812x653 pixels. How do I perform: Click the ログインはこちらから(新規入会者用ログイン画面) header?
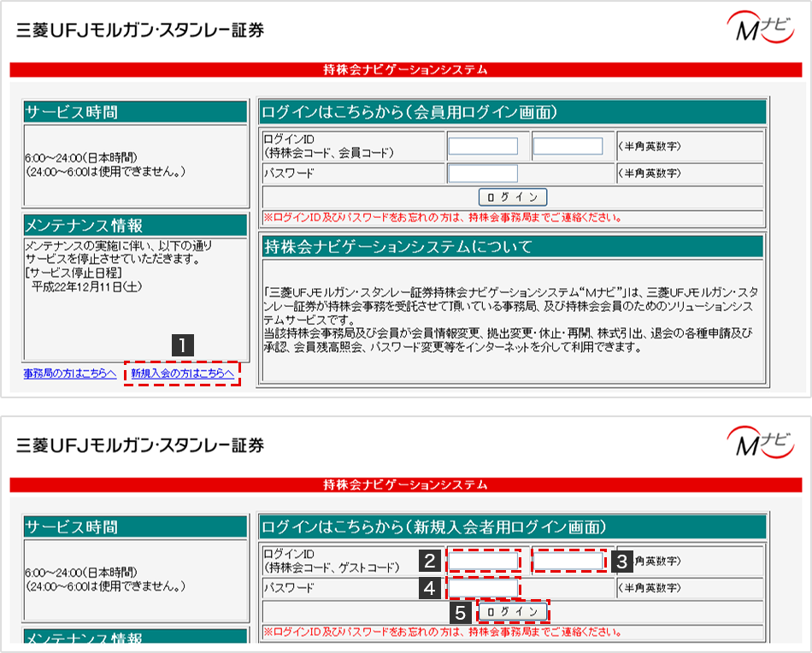(x=512, y=527)
